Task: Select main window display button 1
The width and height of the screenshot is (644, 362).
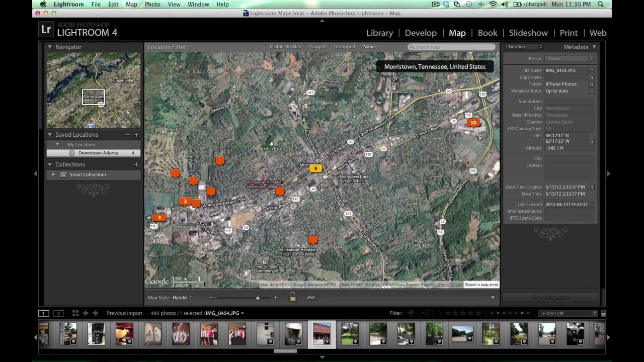Action: coord(44,313)
